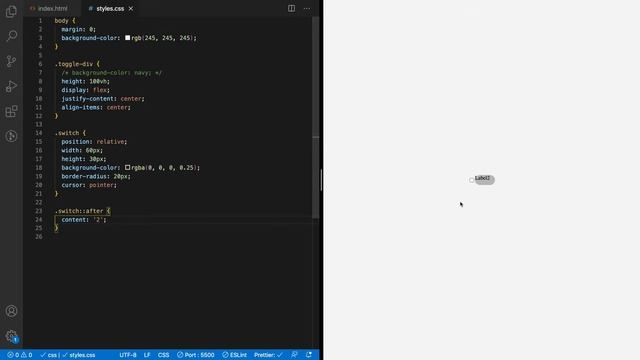Click the commented background-color navy line
Screen dimensions: 640x360
(x=111, y=73)
